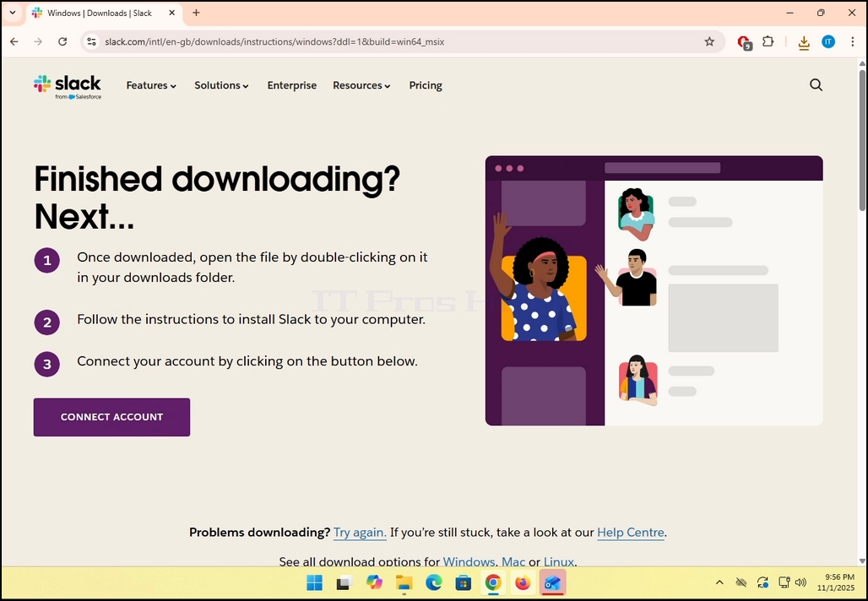This screenshot has width=868, height=601.
Task: Switch to Chrome on the taskbar
Action: coord(493,582)
